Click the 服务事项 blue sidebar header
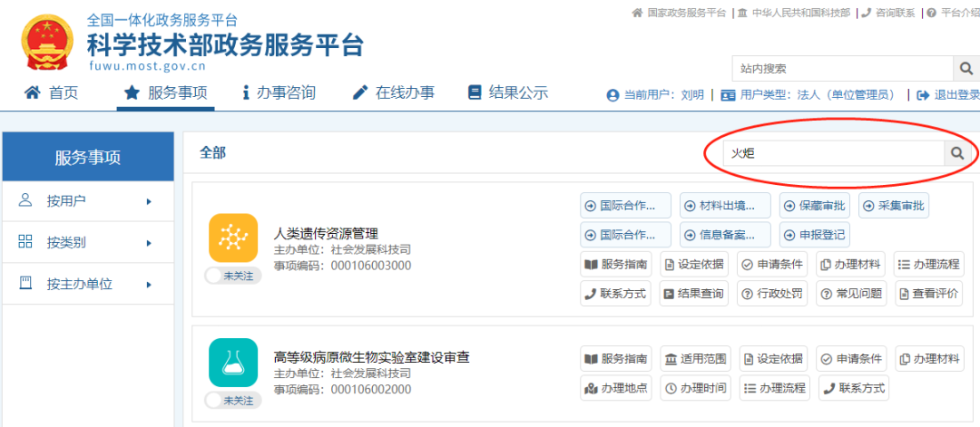This screenshot has height=427, width=980. point(88,157)
